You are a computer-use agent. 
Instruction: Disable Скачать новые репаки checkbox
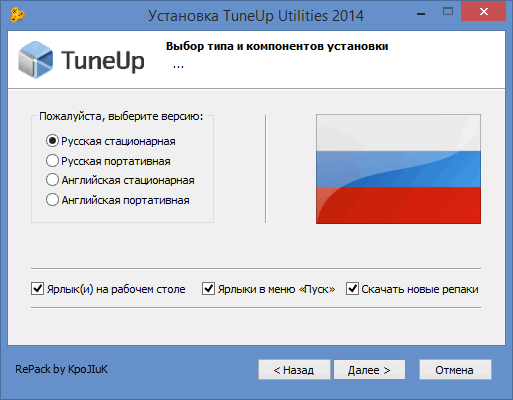coord(352,289)
